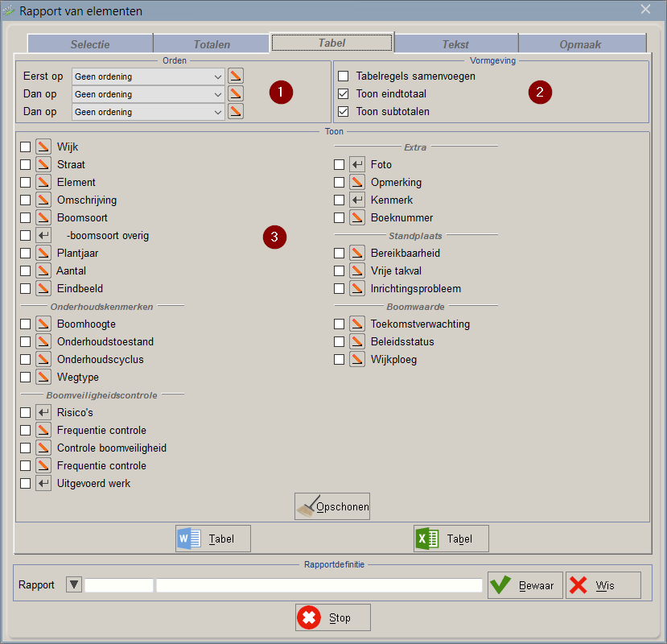Click the wide Rapport description text field
The width and height of the screenshot is (667, 644).
[319, 585]
